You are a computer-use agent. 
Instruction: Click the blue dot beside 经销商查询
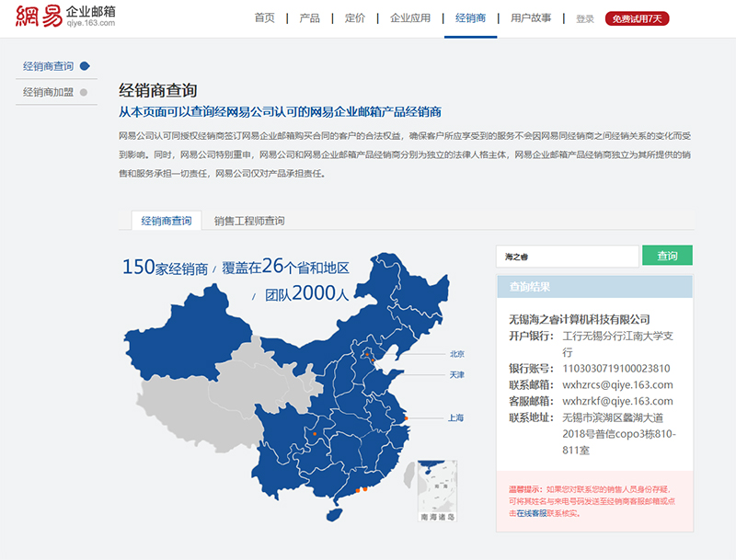pos(85,66)
